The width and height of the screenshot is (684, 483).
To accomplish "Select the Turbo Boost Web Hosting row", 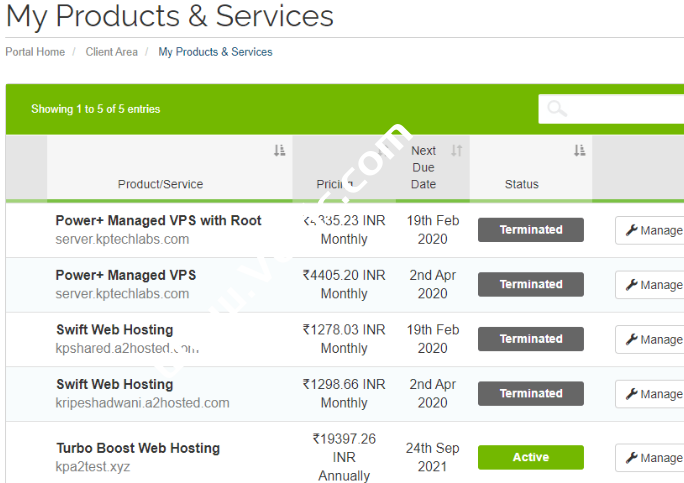I will [138, 448].
